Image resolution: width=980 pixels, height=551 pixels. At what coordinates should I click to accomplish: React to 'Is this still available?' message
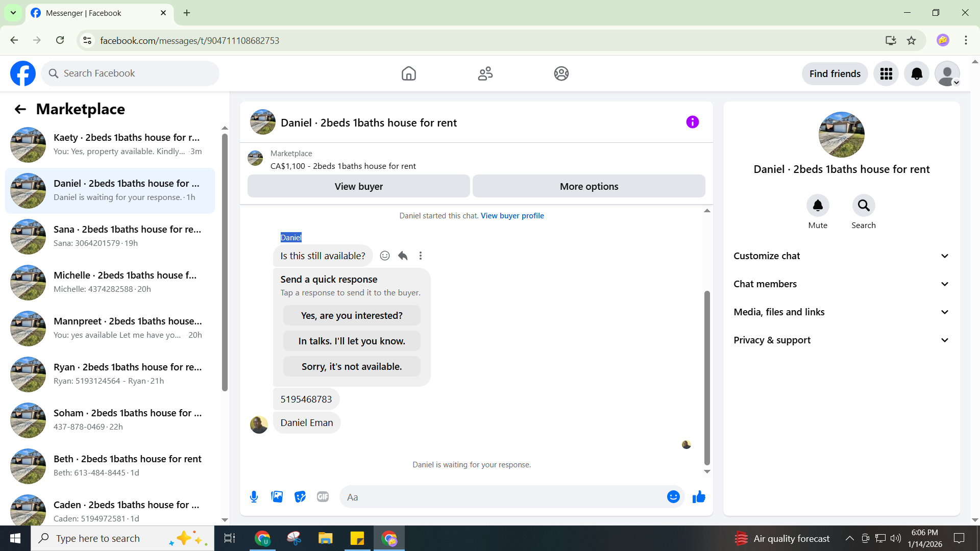point(385,256)
